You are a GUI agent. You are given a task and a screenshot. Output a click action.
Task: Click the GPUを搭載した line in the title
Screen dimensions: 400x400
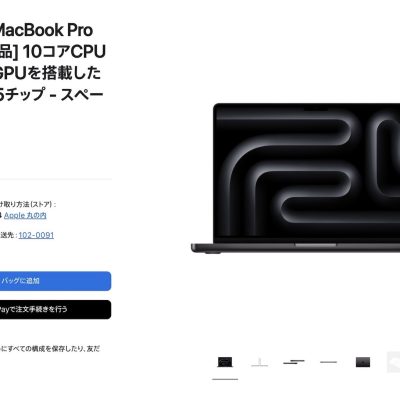click(x=50, y=73)
